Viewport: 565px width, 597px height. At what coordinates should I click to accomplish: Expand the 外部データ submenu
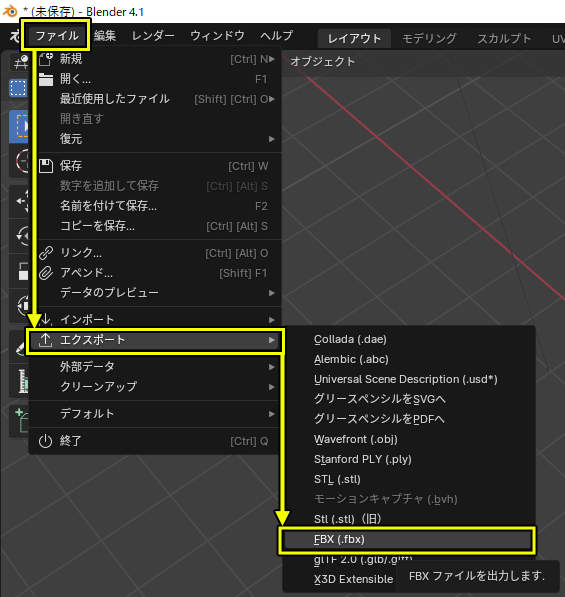click(x=154, y=366)
